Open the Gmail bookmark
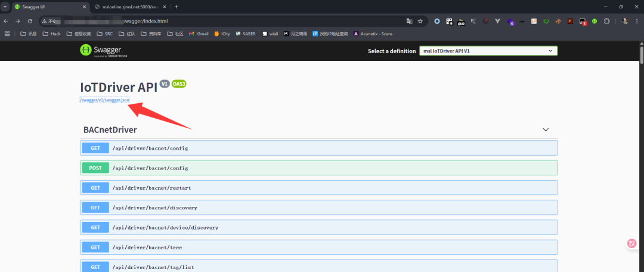Screen dimensions: 644x272 199,33
